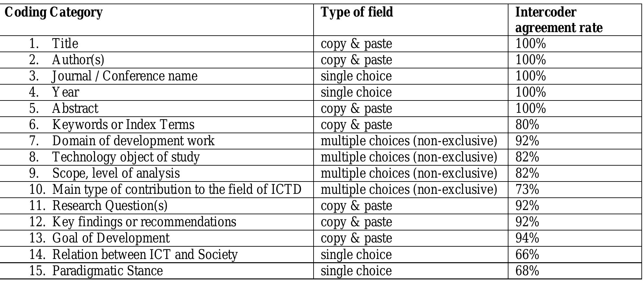Select the 'Title' row label
This screenshot has width=644, height=282.
[65, 44]
